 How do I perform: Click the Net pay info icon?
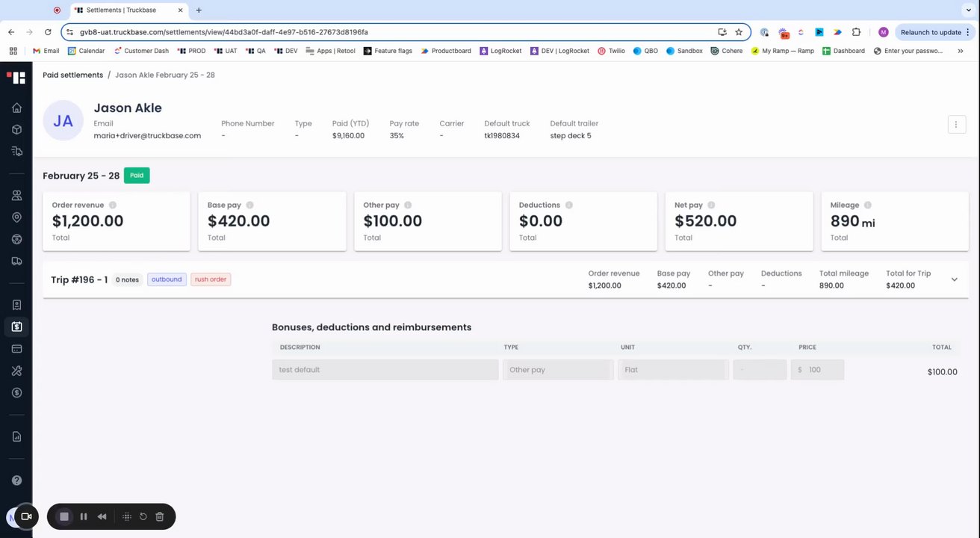712,205
